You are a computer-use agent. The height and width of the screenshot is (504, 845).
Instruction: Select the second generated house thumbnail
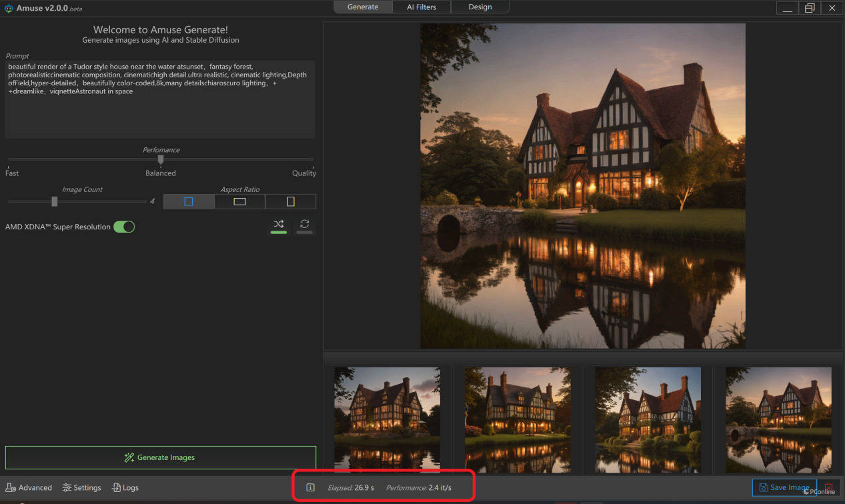click(x=518, y=420)
